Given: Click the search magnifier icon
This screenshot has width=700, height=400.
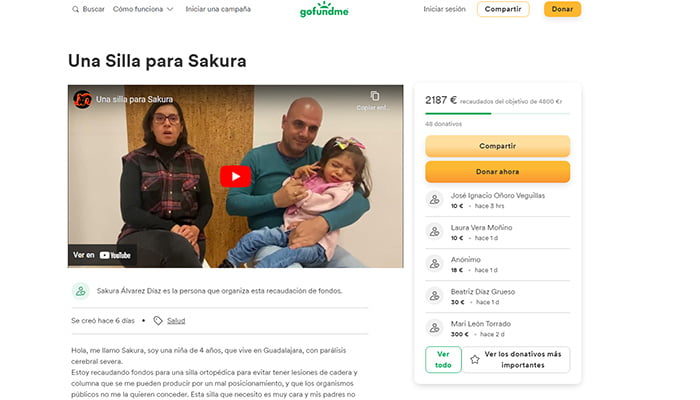Looking at the screenshot, I should [75, 9].
